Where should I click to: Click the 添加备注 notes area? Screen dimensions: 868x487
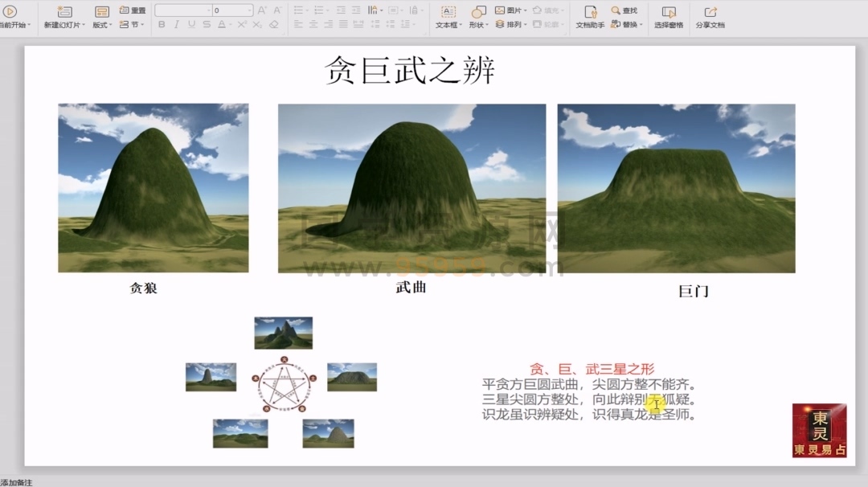(x=17, y=482)
